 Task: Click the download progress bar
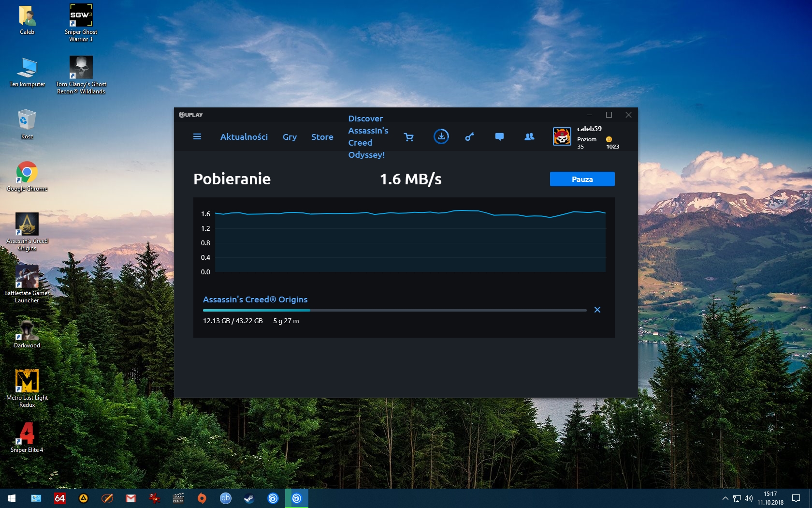[x=395, y=310]
